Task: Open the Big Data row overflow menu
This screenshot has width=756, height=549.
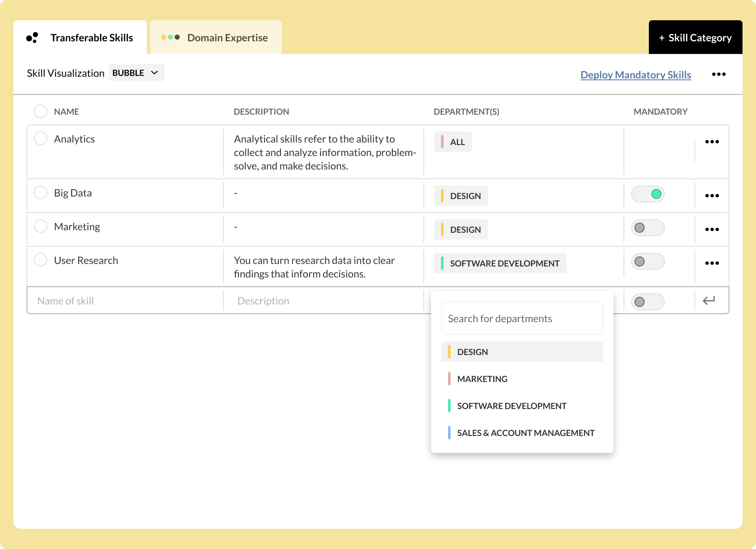Action: point(712,195)
